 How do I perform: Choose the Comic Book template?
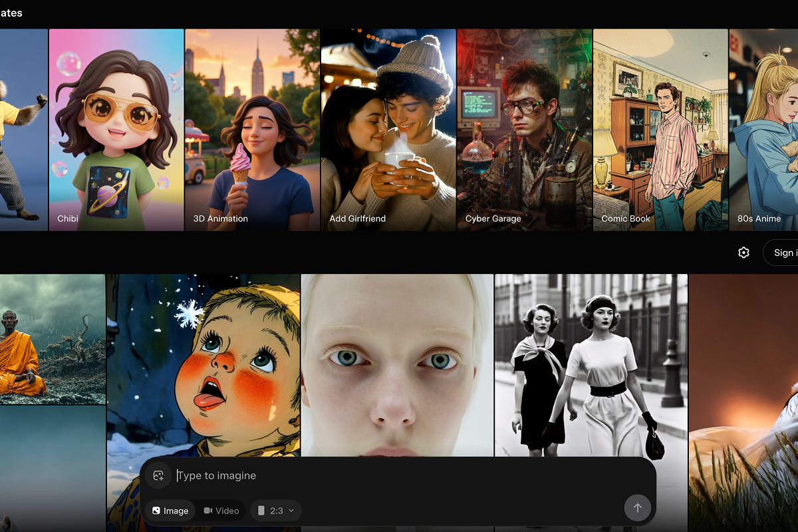coord(660,130)
